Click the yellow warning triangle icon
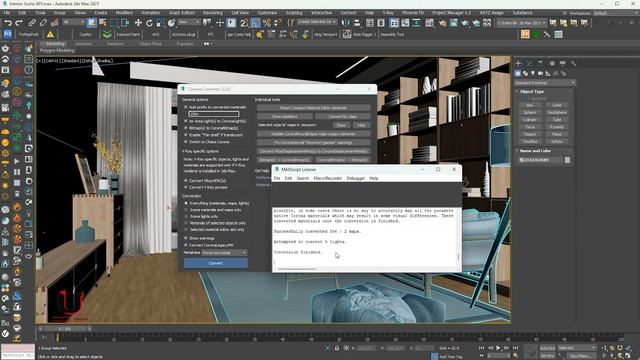The height and width of the screenshot is (360, 640). tap(50, 34)
